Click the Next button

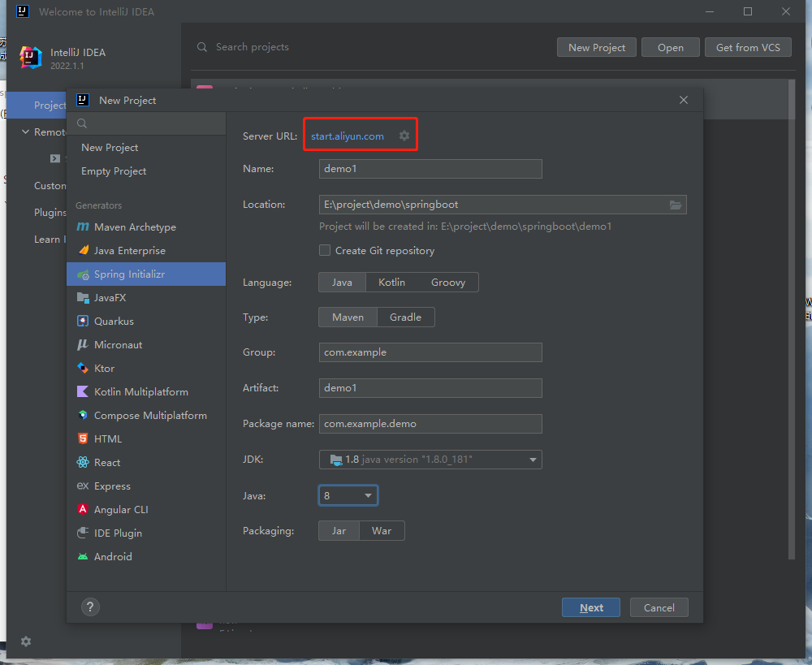(591, 607)
